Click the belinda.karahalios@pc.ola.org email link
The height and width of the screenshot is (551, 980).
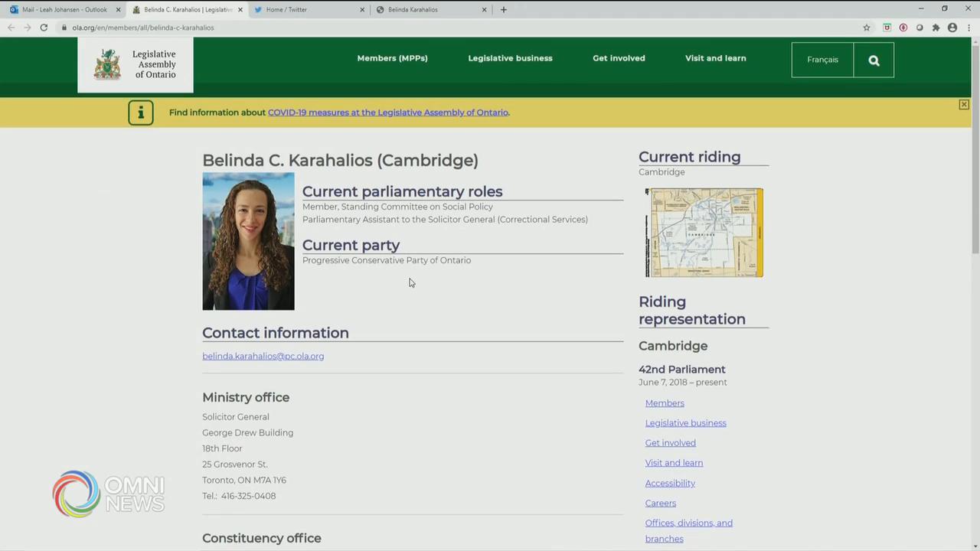[263, 356]
